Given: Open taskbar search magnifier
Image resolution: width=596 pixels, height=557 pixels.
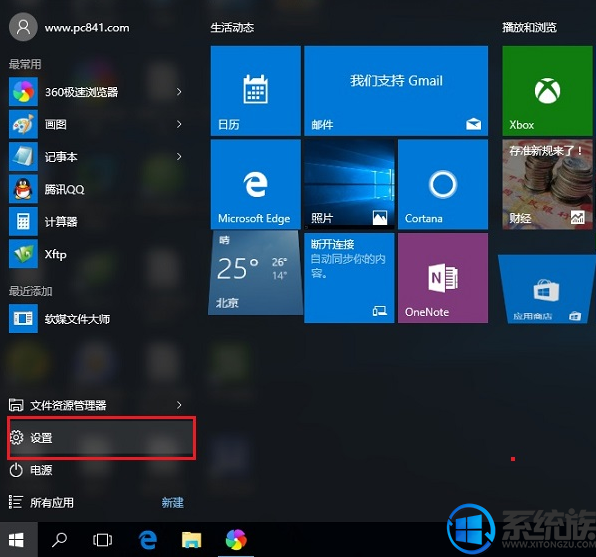Looking at the screenshot, I should click(x=59, y=540).
